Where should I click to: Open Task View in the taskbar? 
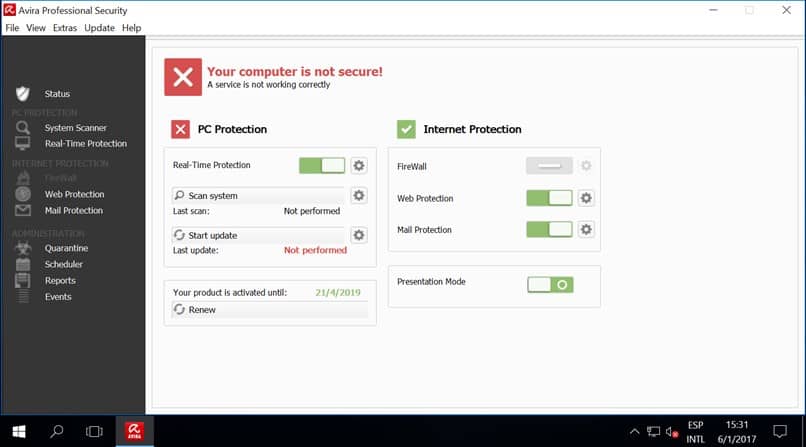(94, 431)
